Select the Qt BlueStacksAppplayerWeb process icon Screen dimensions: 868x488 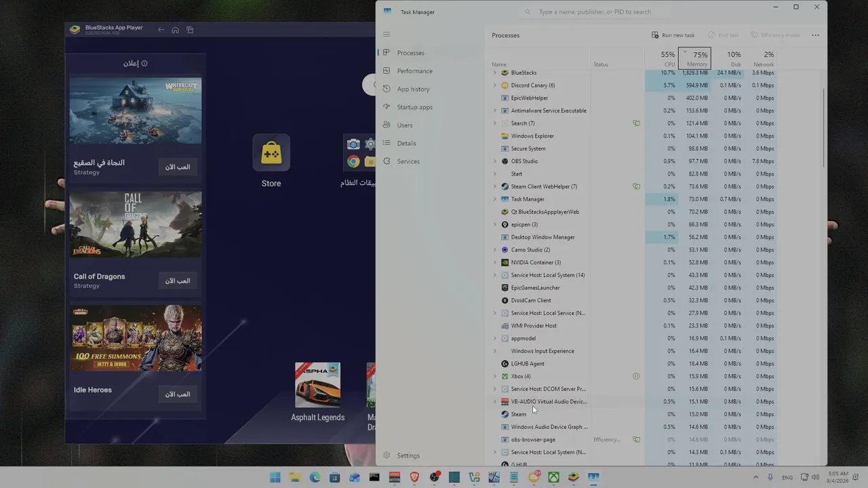505,212
